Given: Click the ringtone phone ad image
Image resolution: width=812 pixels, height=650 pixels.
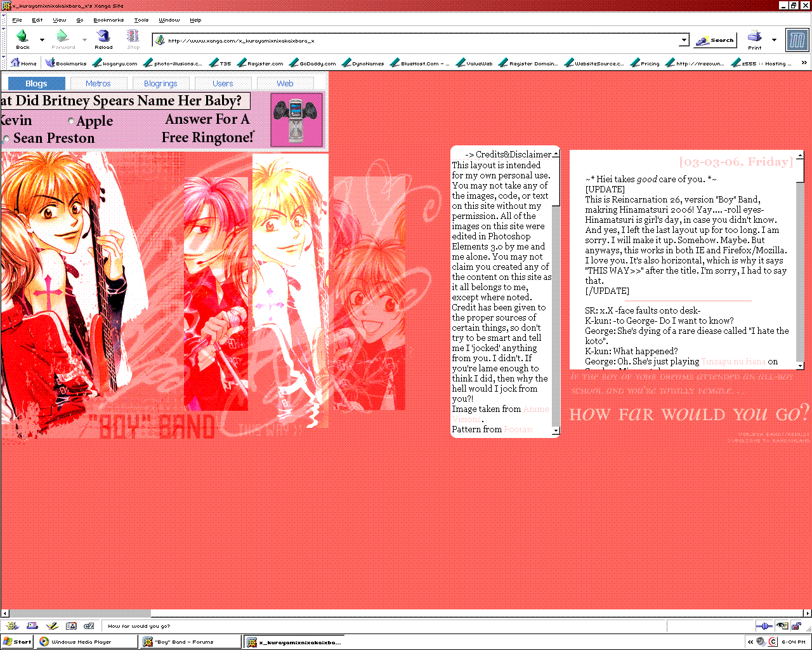Looking at the screenshot, I should pos(296,120).
